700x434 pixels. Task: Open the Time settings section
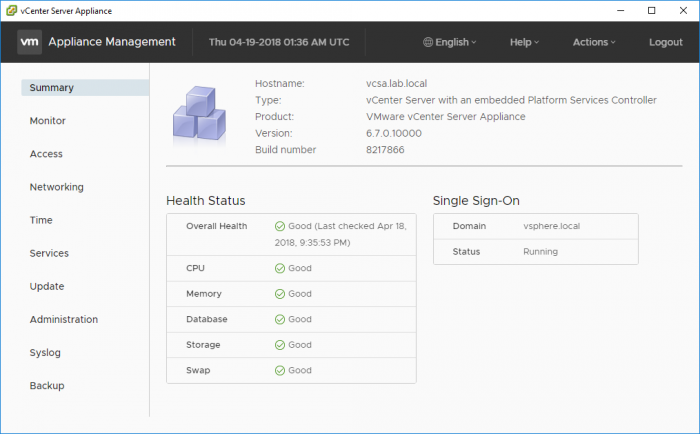tap(41, 220)
